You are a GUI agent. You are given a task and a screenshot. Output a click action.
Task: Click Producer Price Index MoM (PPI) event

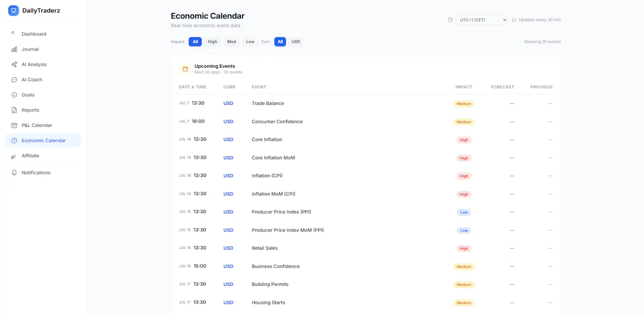pos(288,230)
